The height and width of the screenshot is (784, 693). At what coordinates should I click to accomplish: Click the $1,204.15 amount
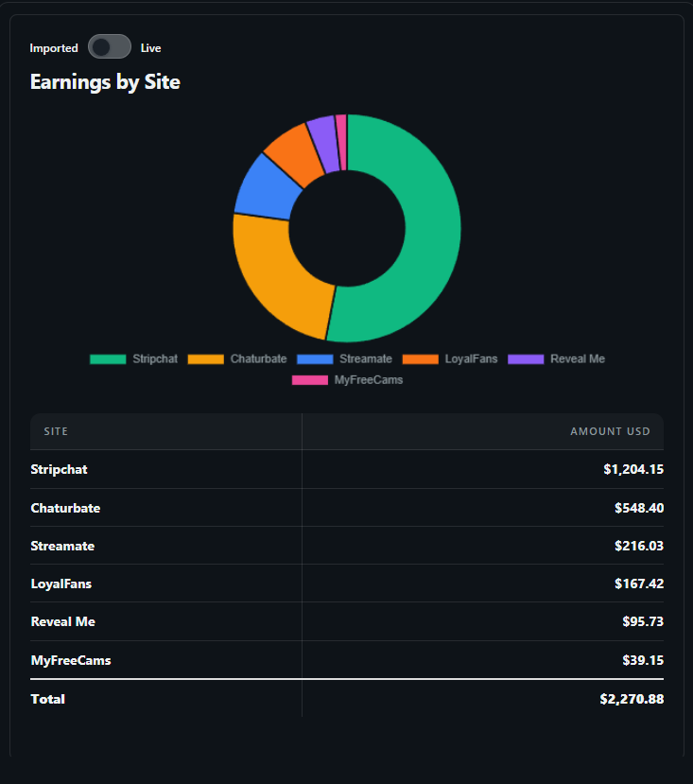coord(633,469)
